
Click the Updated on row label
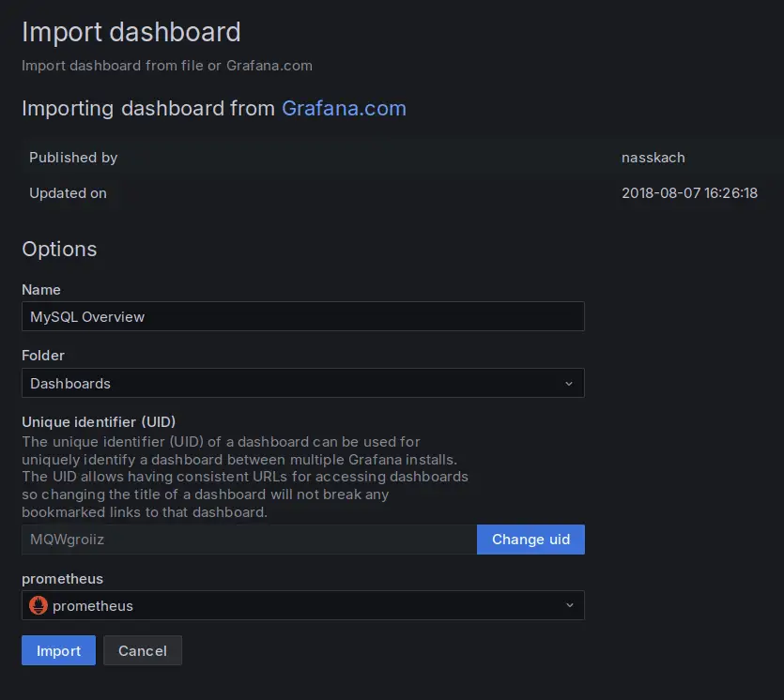pos(68,193)
